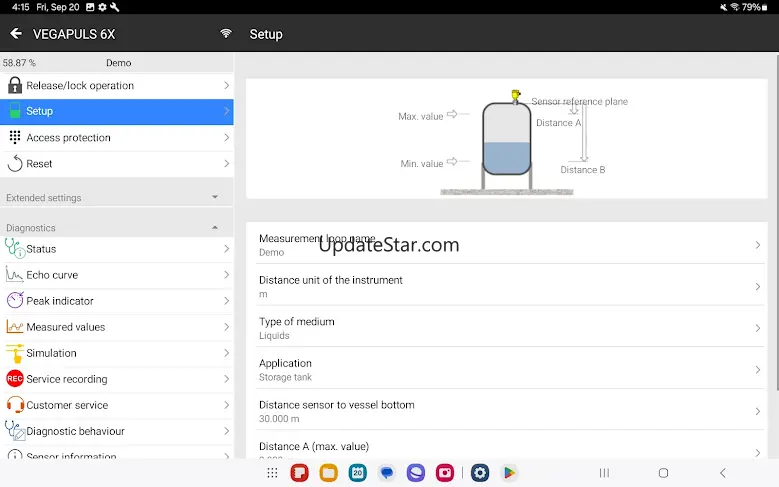Open Service recording item
The height and width of the screenshot is (487, 779).
point(117,379)
